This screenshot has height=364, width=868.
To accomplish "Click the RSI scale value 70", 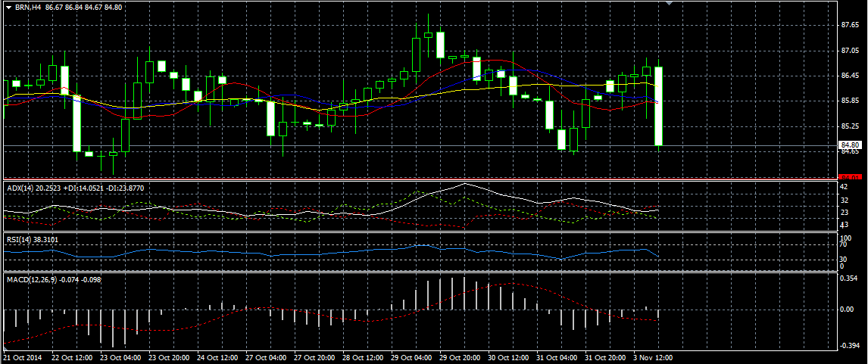I will [x=845, y=244].
